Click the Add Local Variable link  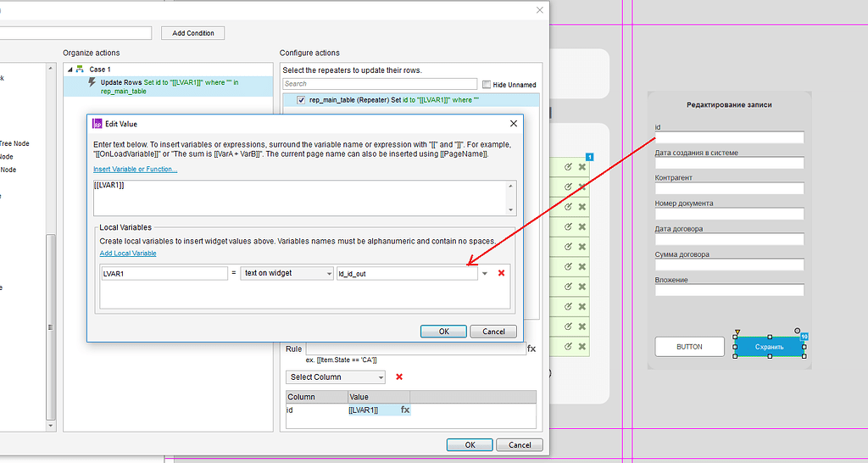tap(128, 253)
